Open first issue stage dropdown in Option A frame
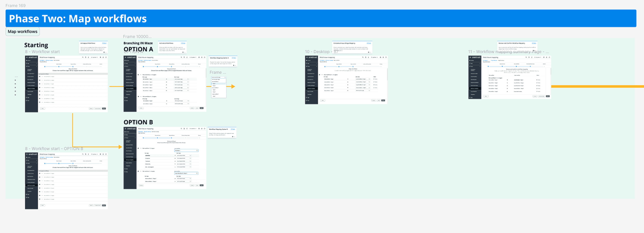Screen dimensions: 644x233 point(181,79)
